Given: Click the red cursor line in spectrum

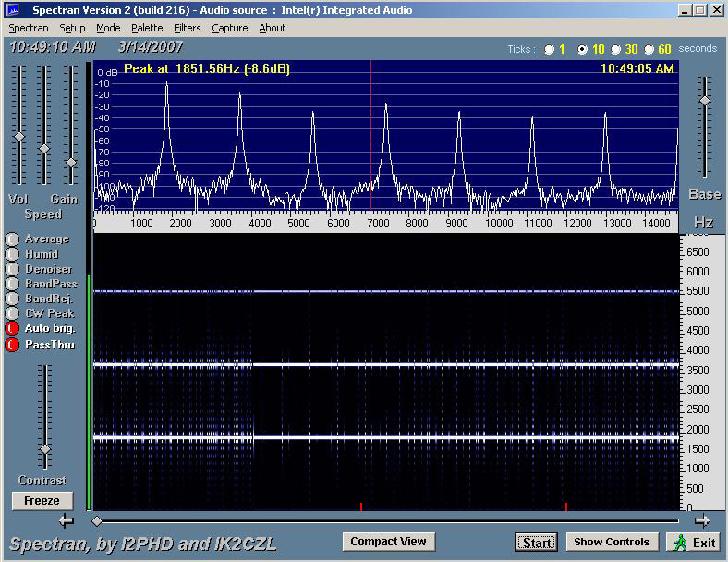Looking at the screenshot, I should [x=370, y=135].
